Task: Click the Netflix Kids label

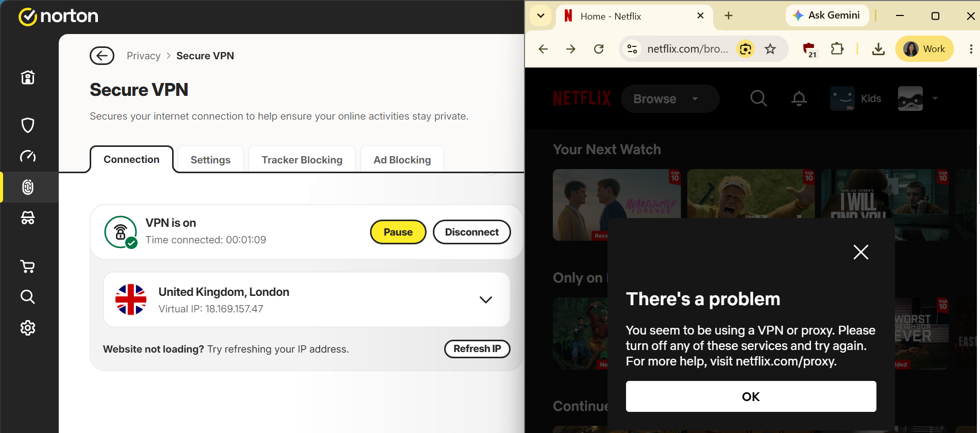Action: pos(871,98)
